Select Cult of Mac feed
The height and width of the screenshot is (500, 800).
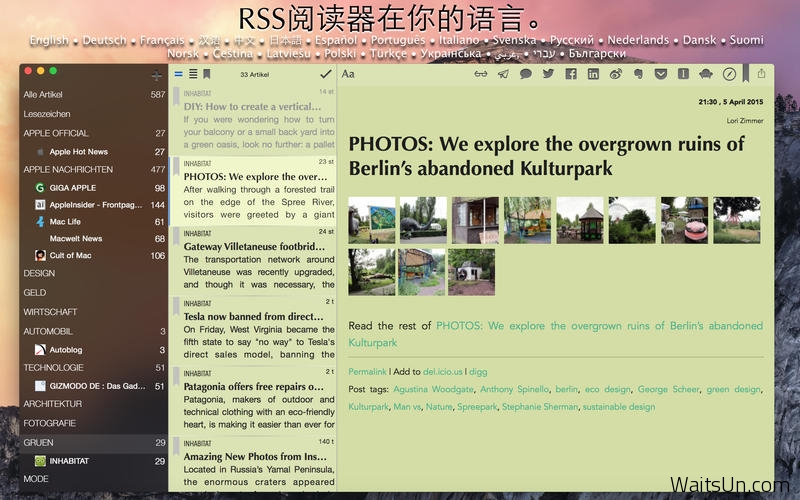[94, 255]
